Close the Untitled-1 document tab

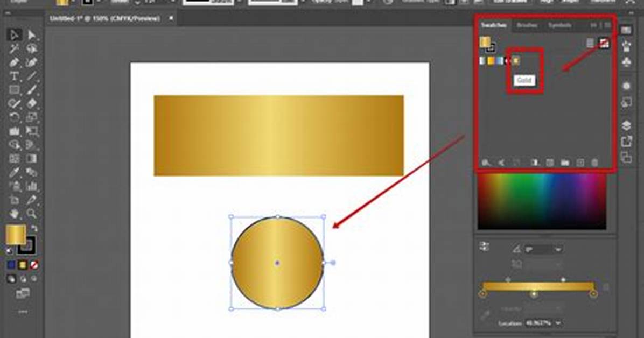coord(171,18)
